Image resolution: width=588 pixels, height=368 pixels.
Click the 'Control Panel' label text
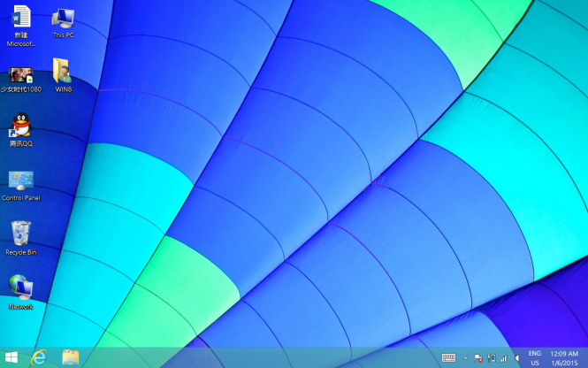point(21,197)
